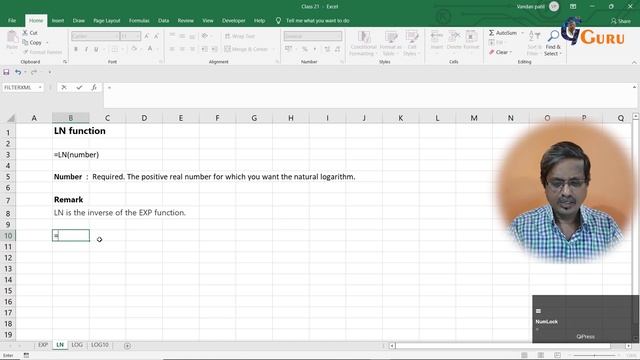The width and height of the screenshot is (640, 360).
Task: Add a new sheet with plus icon
Action: 127,346
